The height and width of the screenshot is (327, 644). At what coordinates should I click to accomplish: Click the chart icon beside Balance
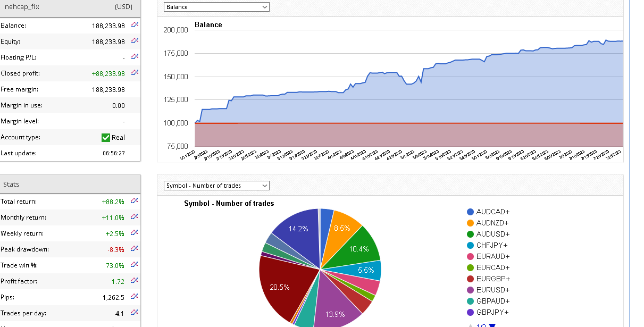coord(135,25)
